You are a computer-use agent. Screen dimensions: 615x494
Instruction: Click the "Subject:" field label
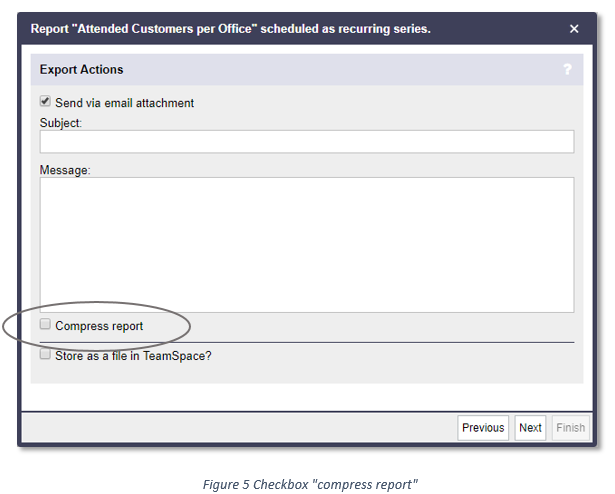click(x=61, y=123)
